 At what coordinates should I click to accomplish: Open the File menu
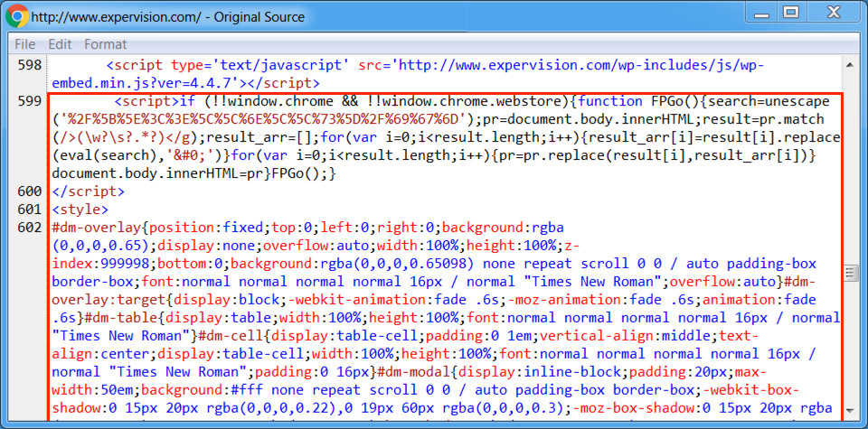tap(25, 44)
